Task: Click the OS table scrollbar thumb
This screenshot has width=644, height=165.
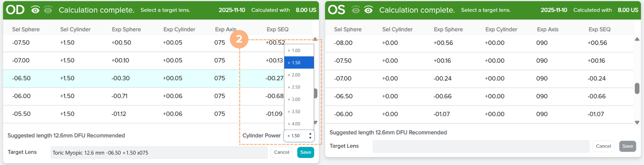Action: coord(637,88)
